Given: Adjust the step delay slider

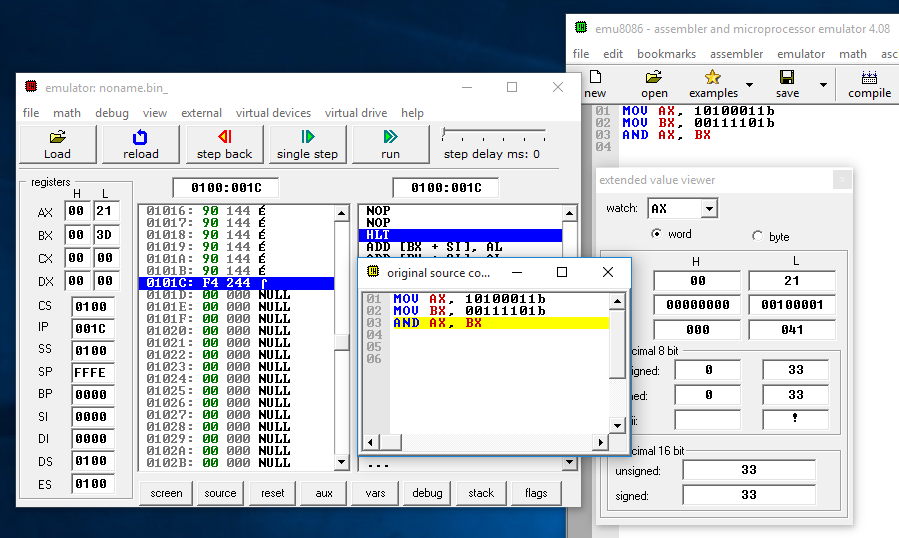Looking at the screenshot, I should (445, 132).
